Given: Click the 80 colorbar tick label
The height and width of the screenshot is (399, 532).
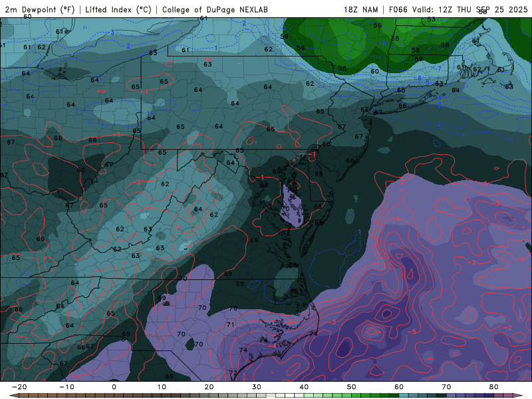Looking at the screenshot, I should click(493, 387).
